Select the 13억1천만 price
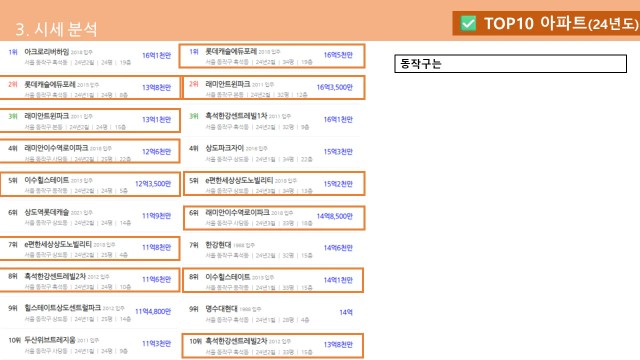 [156, 120]
